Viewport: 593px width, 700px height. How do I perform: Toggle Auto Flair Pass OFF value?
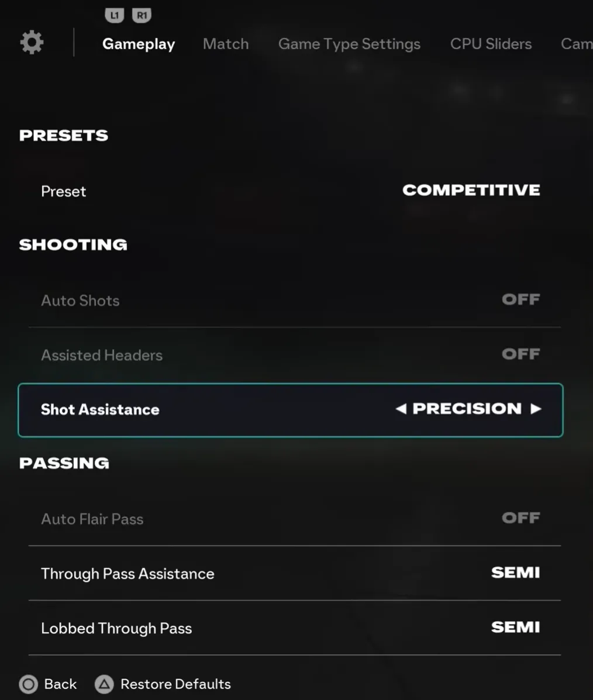point(520,518)
